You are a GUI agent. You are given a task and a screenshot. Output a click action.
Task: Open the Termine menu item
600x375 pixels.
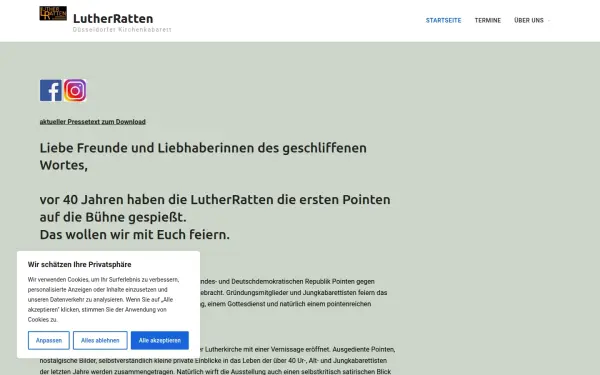pos(488,20)
